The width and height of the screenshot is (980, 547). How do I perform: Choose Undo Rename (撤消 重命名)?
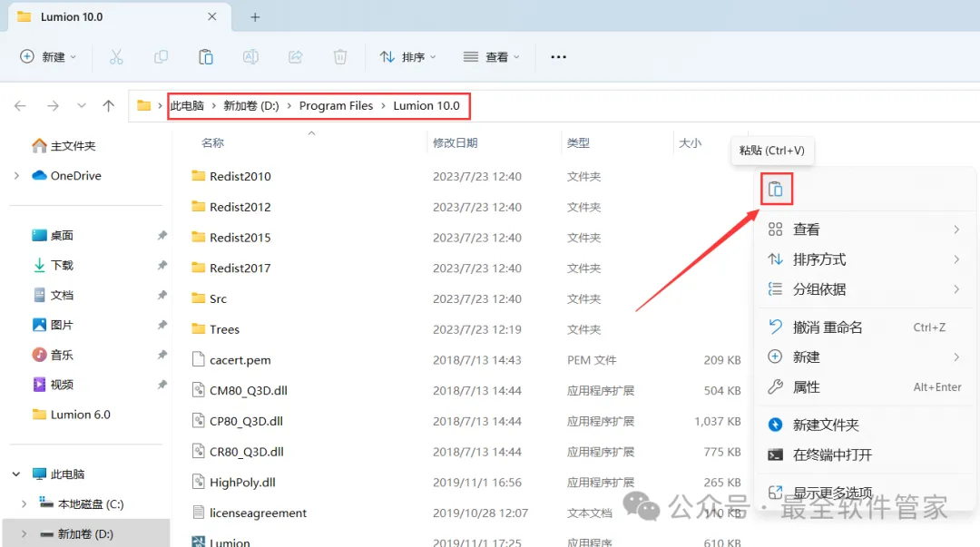(866, 327)
